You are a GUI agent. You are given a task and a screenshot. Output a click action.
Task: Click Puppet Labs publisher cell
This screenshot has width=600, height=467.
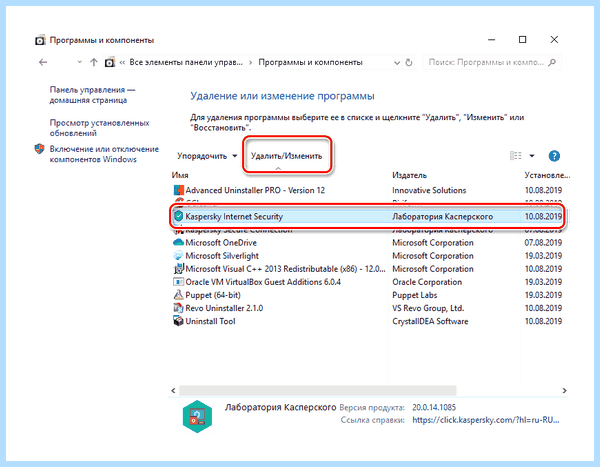[414, 295]
